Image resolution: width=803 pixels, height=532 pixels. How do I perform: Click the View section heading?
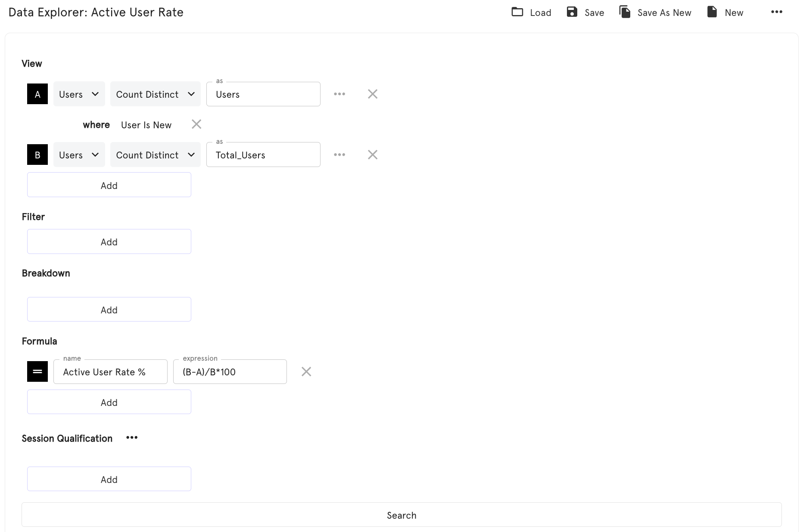(x=32, y=64)
